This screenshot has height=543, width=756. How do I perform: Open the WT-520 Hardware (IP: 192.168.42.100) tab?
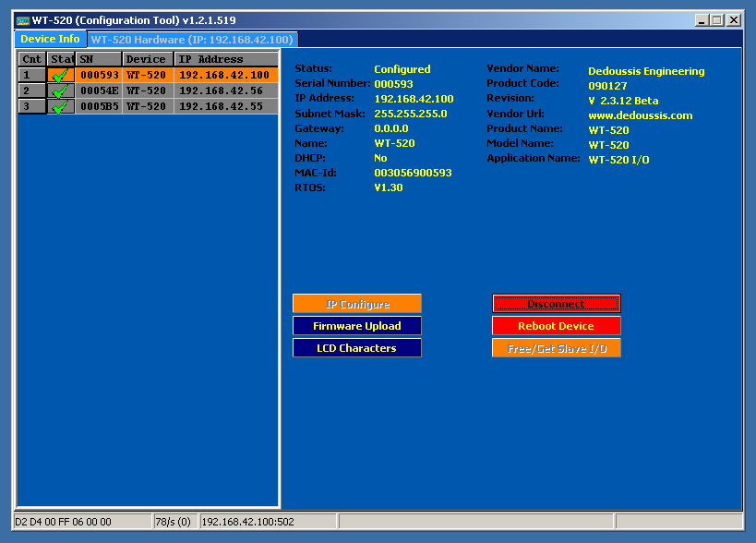(x=192, y=40)
